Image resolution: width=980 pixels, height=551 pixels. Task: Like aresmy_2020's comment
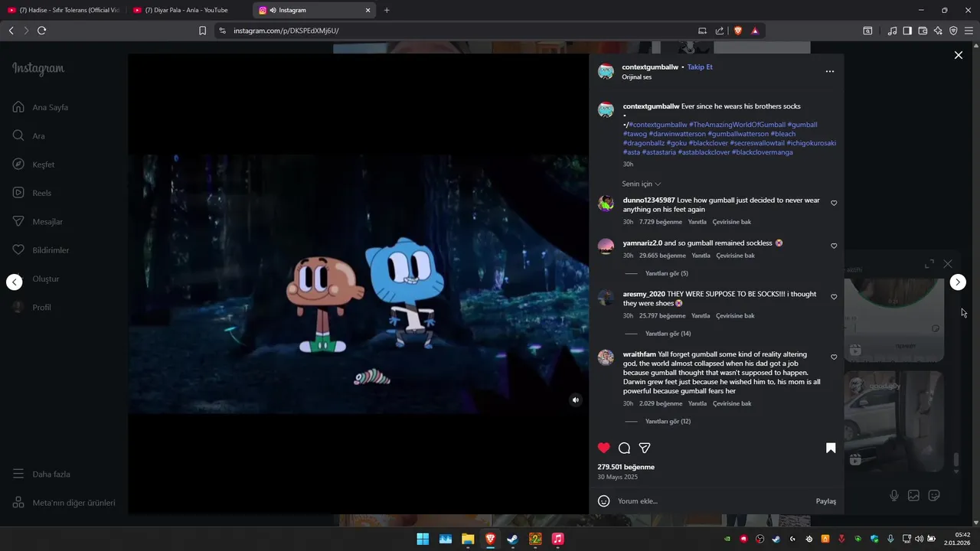click(834, 297)
